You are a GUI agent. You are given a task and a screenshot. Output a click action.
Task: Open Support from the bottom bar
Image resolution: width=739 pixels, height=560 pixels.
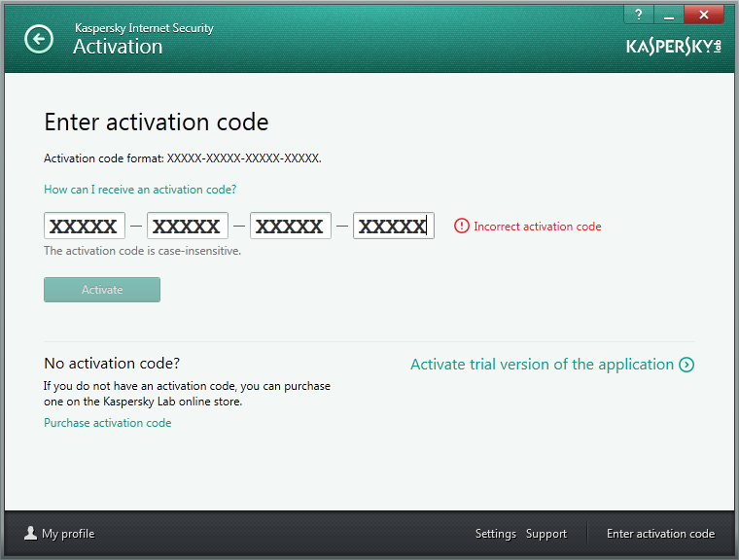click(x=546, y=534)
